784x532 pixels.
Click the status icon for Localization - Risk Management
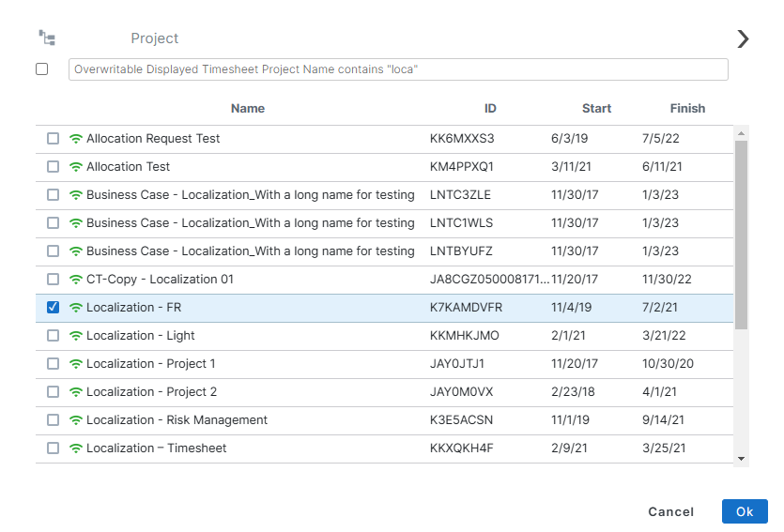click(76, 420)
